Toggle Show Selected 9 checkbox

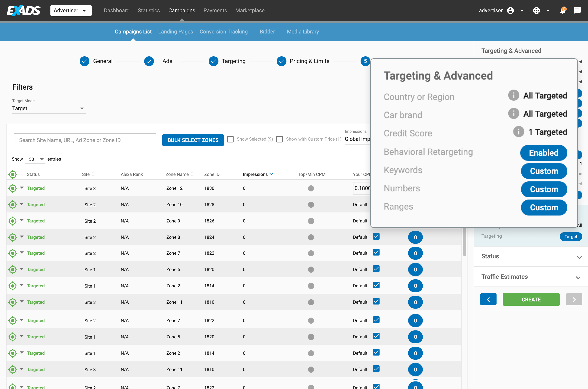point(231,139)
